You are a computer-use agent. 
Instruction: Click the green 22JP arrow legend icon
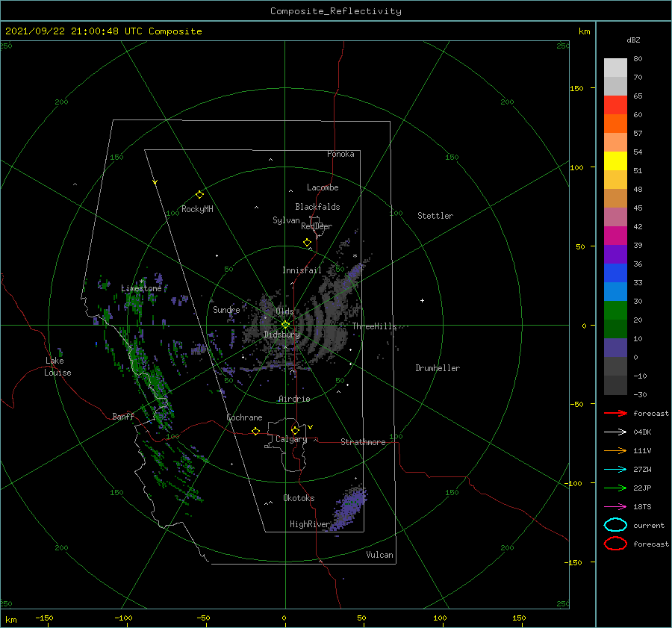(x=615, y=488)
